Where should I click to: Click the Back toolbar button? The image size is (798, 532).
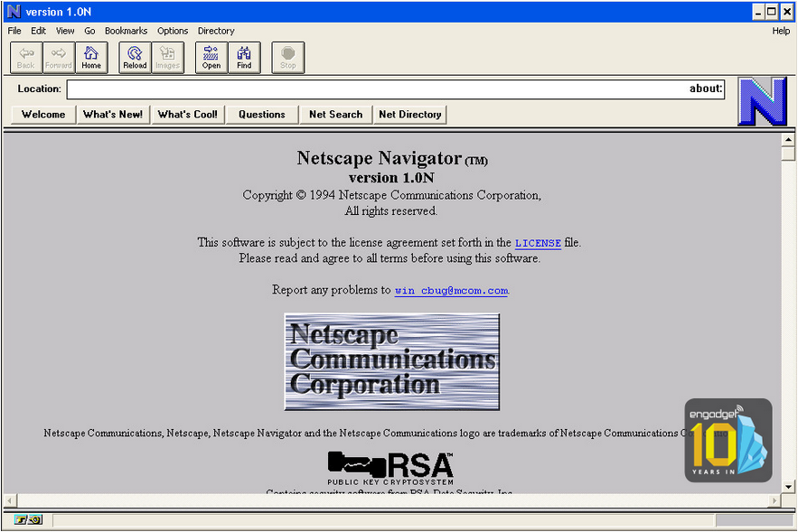coord(26,58)
